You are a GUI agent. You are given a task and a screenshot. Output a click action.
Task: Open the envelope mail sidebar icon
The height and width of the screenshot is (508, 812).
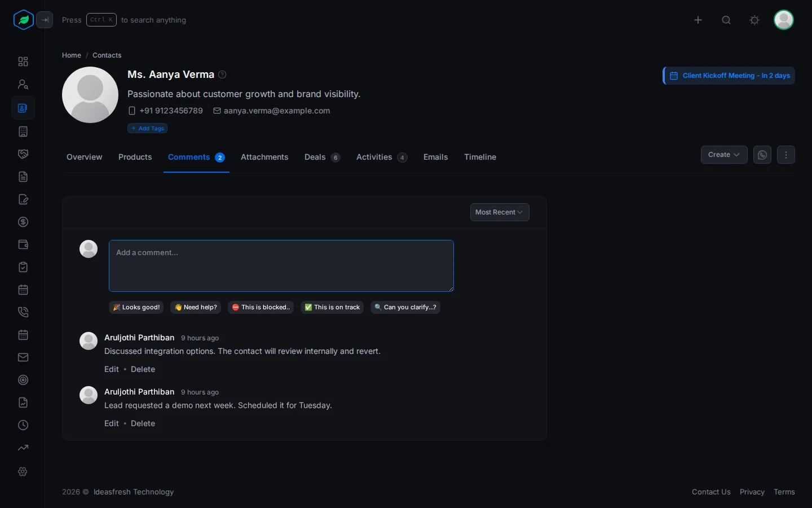(23, 357)
